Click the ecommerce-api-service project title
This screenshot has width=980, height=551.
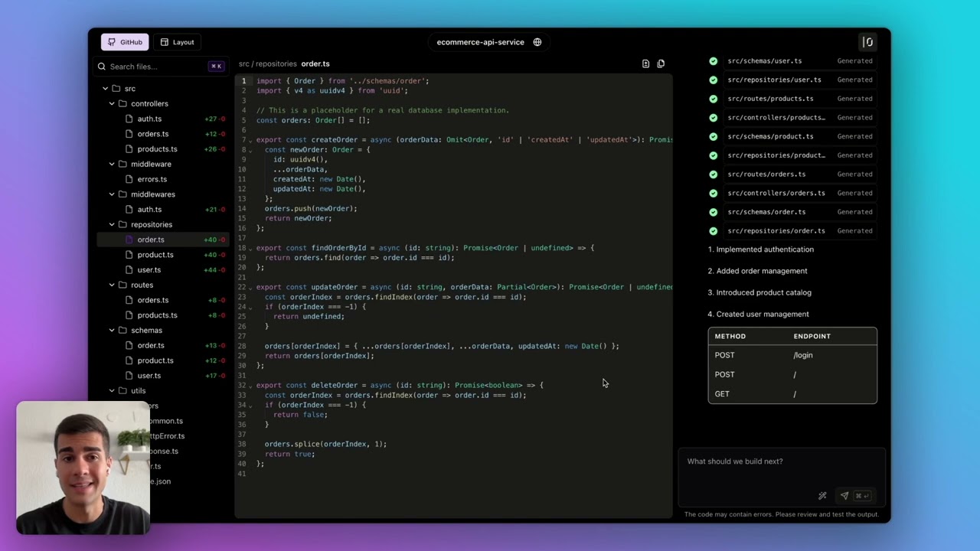(x=480, y=42)
